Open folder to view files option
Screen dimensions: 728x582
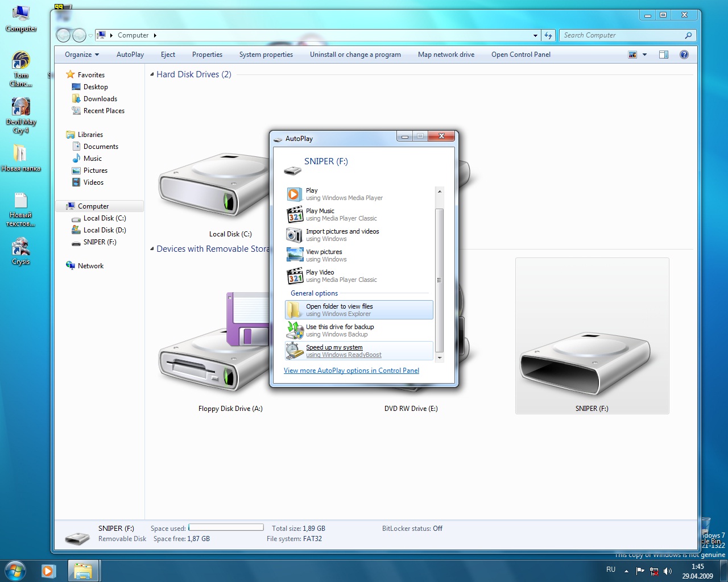point(339,310)
